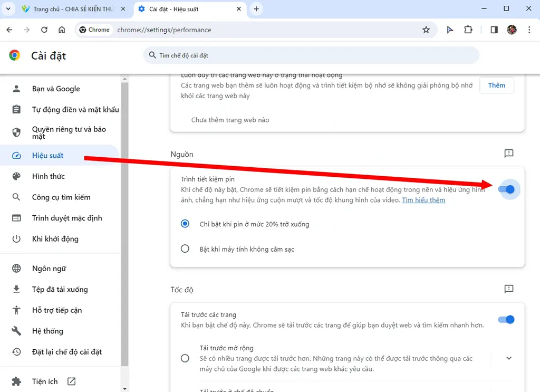This screenshot has width=540, height=392.
Task: Open the Chrome three-dot menu
Action: click(x=529, y=30)
